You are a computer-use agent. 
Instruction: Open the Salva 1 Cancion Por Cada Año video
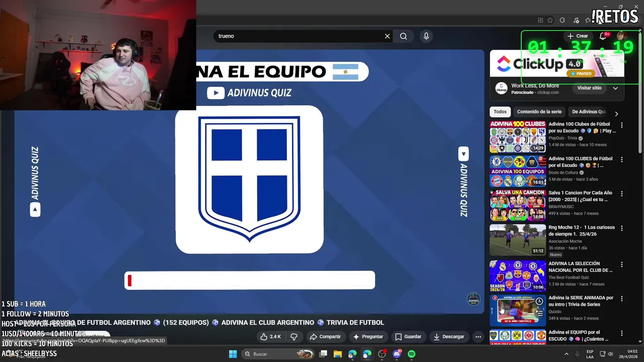[x=581, y=196]
